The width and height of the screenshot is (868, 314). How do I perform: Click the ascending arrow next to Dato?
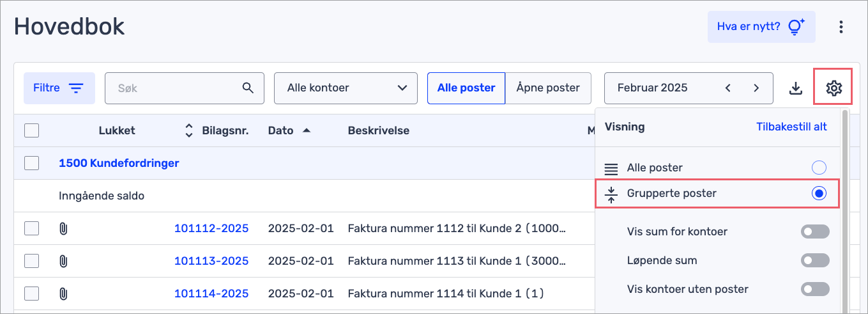point(307,130)
